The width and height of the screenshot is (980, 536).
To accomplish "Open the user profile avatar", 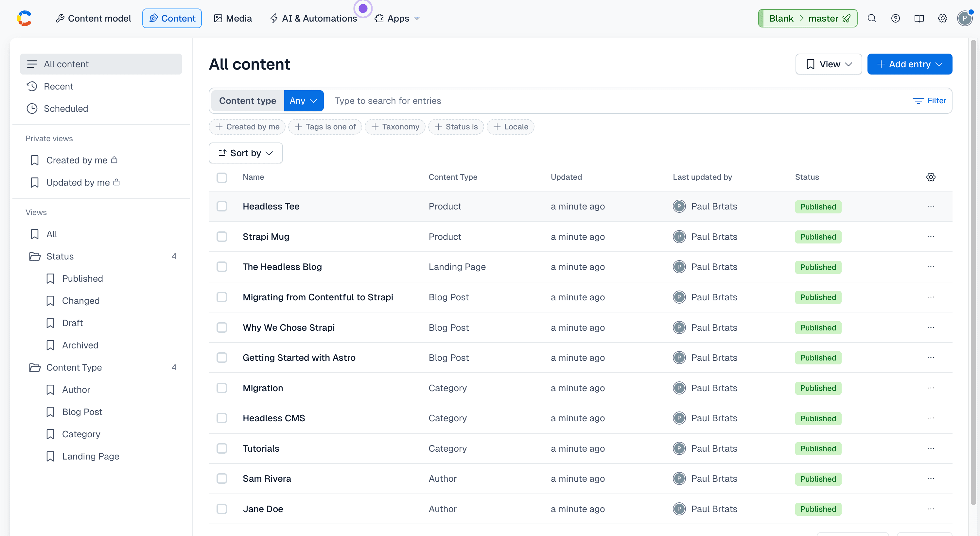I will [x=965, y=18].
